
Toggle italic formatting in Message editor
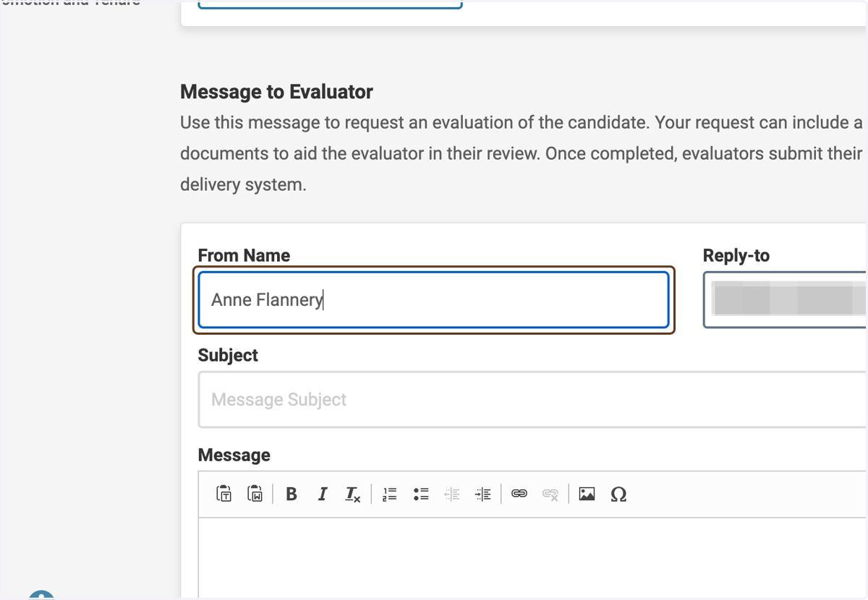coord(323,494)
